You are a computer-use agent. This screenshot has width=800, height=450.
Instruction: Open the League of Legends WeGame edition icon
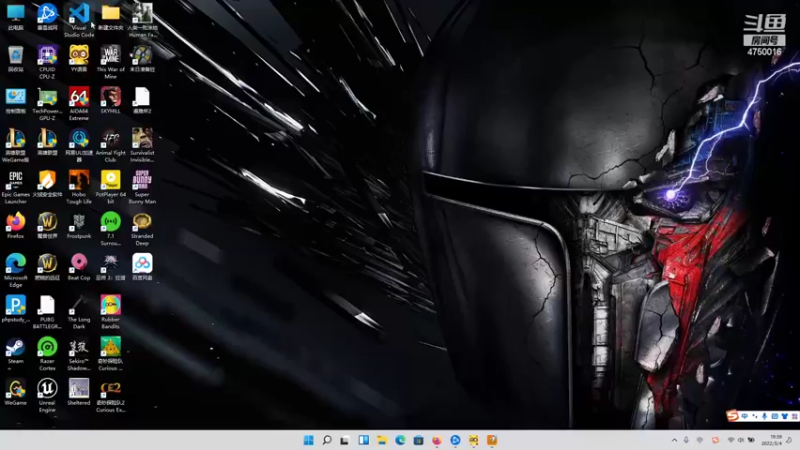(x=15, y=145)
